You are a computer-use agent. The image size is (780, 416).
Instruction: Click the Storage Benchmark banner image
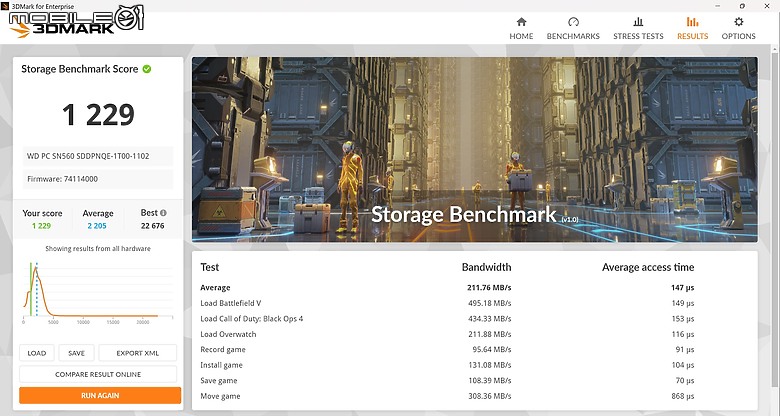pyautogui.click(x=475, y=149)
